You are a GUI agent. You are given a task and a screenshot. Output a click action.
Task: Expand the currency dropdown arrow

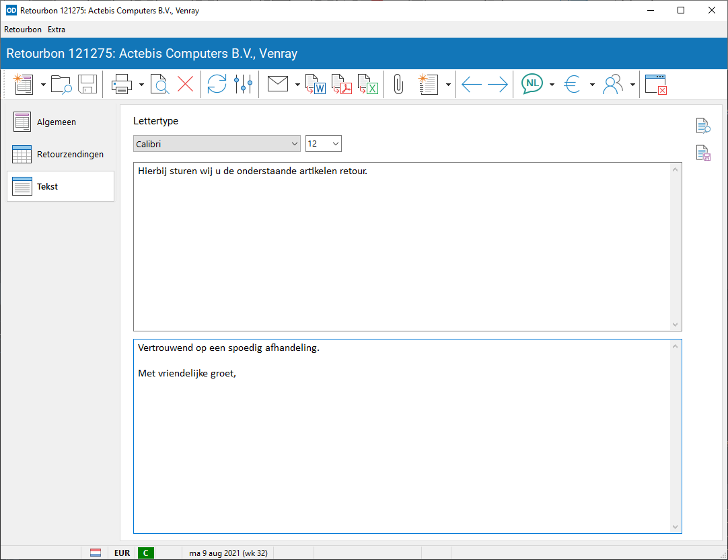(593, 85)
